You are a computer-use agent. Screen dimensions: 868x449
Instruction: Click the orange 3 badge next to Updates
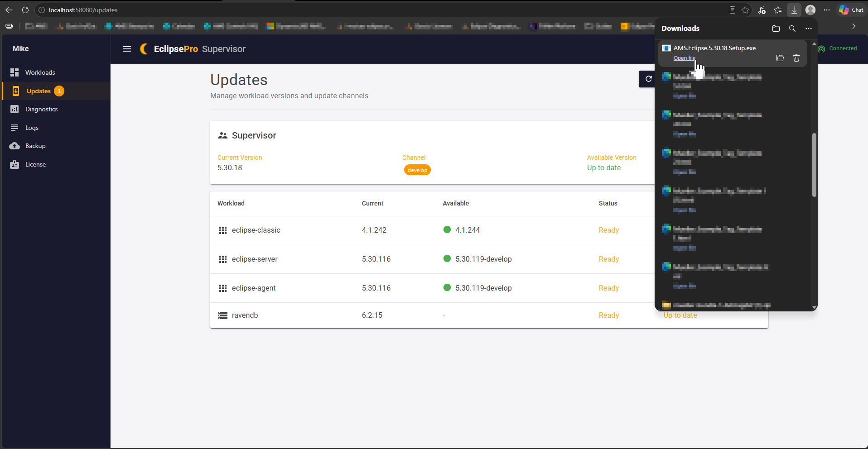pyautogui.click(x=59, y=91)
